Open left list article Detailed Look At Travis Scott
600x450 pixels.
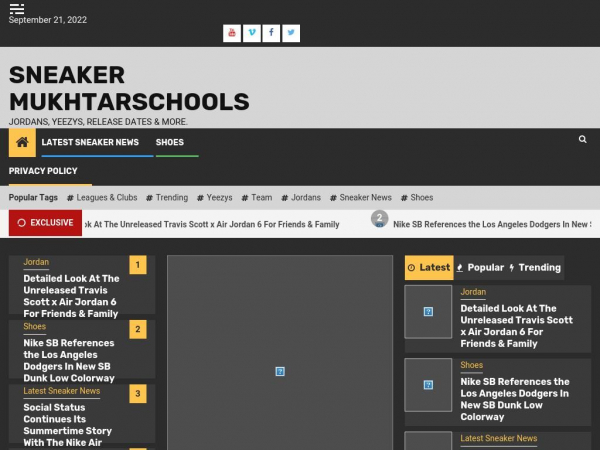(71, 296)
